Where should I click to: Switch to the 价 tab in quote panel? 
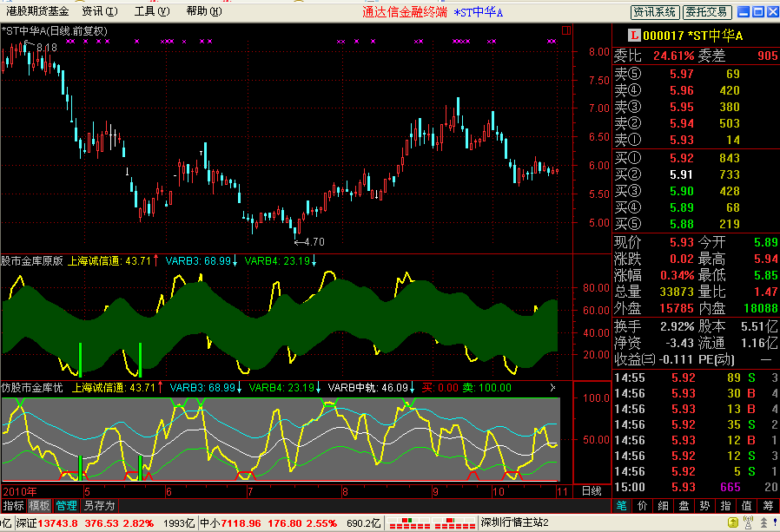pos(643,506)
